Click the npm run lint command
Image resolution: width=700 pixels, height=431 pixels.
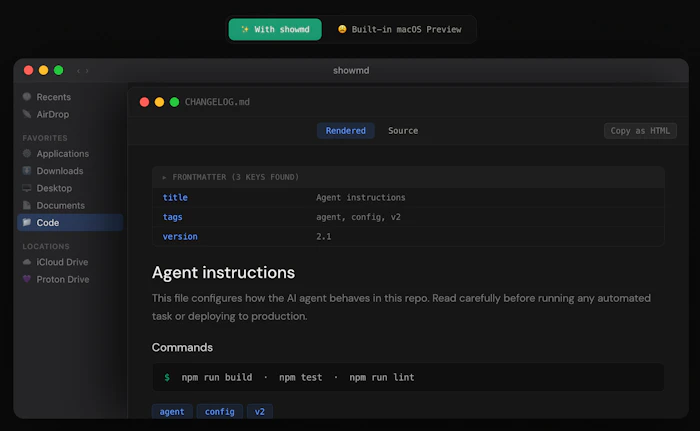[x=382, y=377]
